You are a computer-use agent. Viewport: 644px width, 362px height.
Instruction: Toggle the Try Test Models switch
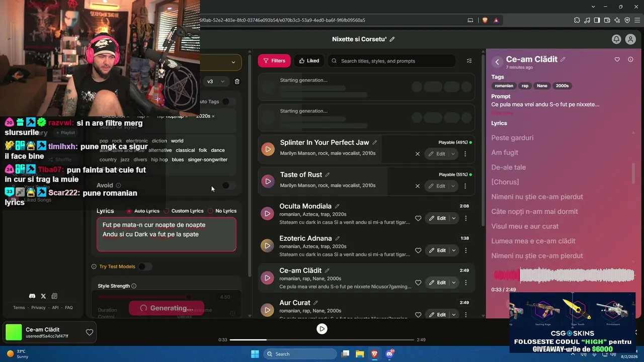point(144,266)
